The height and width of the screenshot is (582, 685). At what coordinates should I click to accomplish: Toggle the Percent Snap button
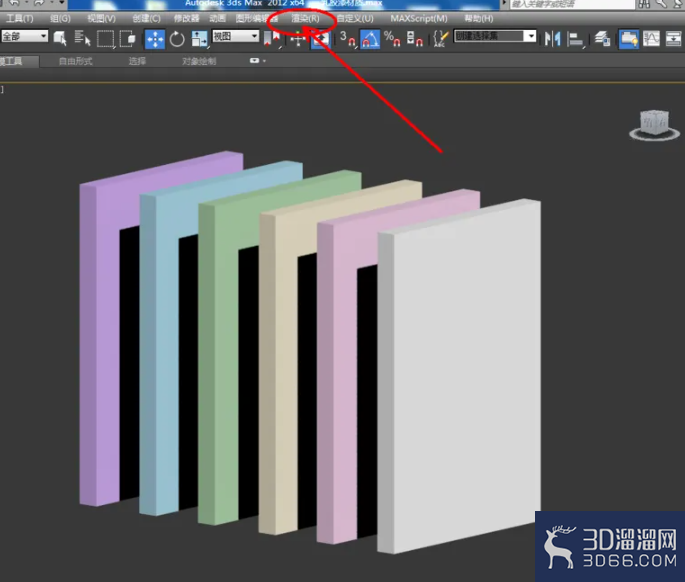tap(392, 38)
